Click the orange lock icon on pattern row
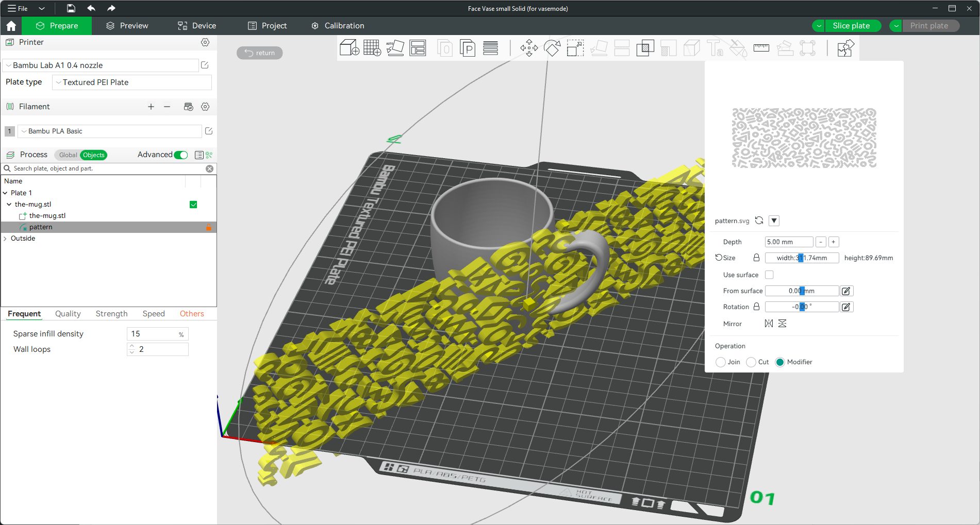The image size is (980, 525). [209, 227]
